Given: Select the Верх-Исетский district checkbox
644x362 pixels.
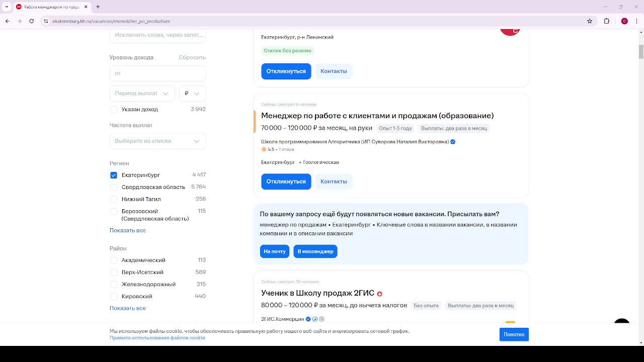Looking at the screenshot, I should tap(114, 272).
